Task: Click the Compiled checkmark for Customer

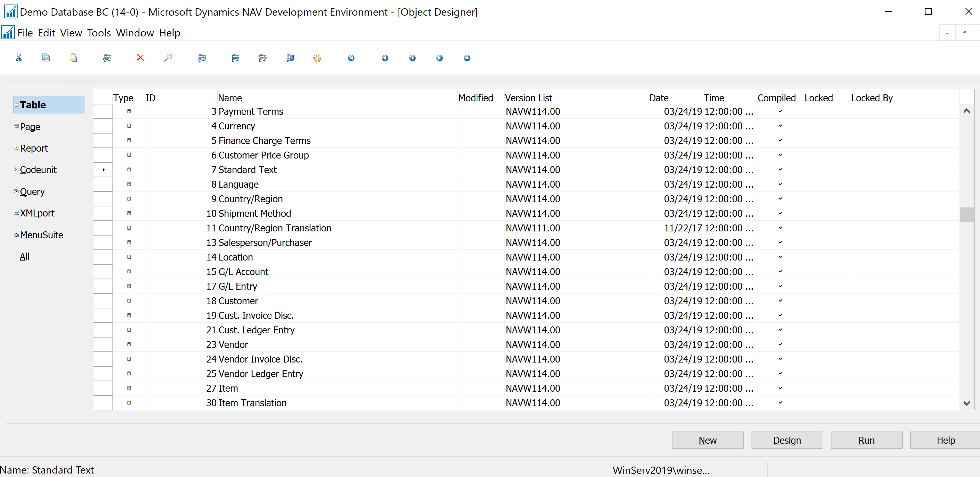Action: pyautogui.click(x=780, y=301)
